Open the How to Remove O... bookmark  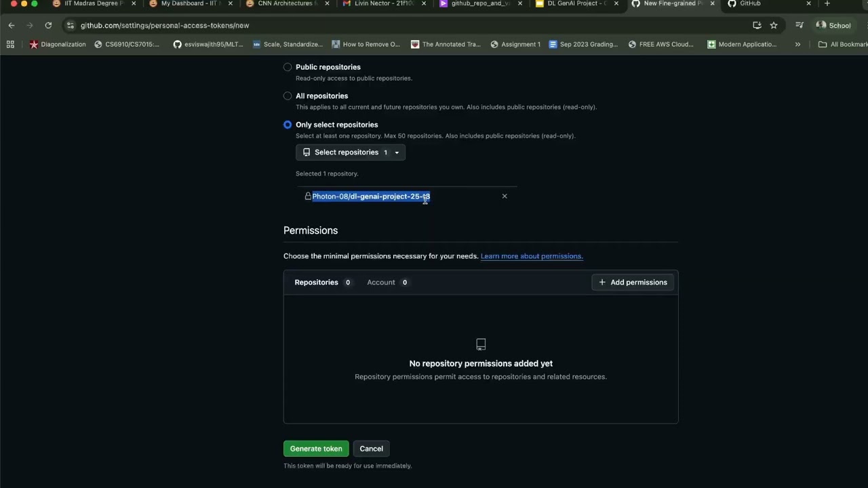tap(366, 44)
